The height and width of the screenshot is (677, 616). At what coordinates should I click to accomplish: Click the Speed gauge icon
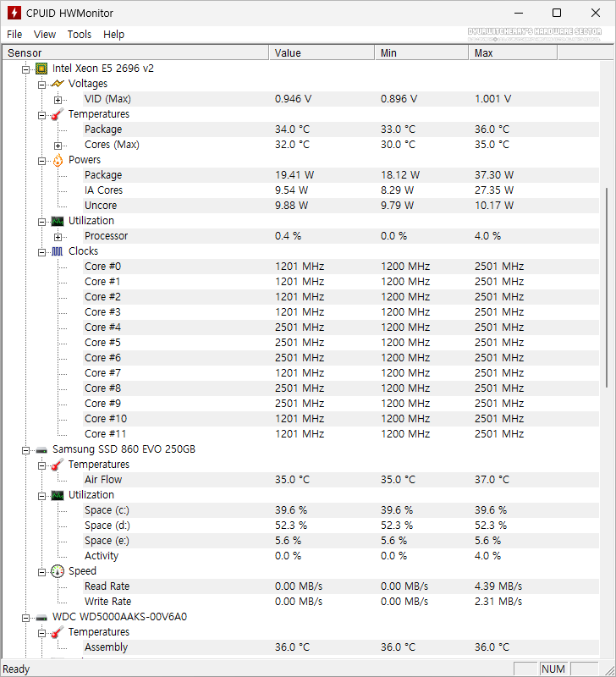58,571
